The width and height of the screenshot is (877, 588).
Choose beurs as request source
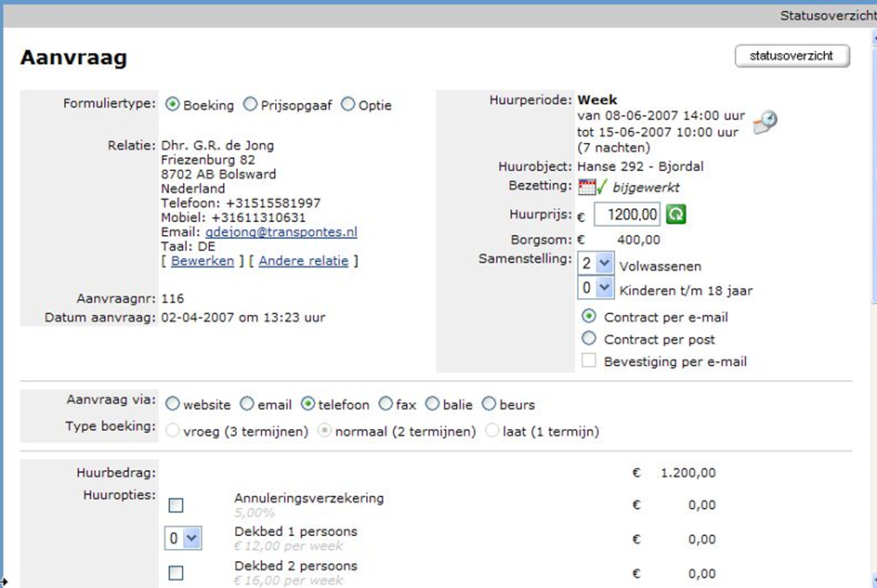pyautogui.click(x=490, y=404)
